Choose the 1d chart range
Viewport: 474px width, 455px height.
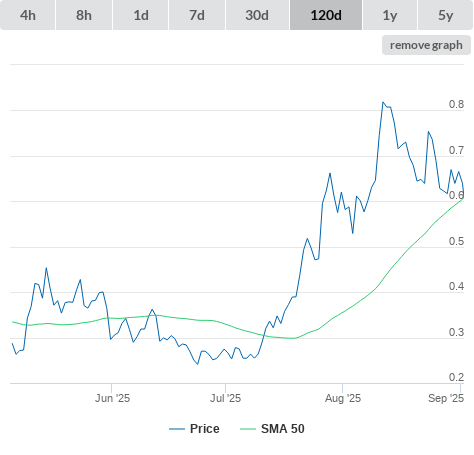click(141, 15)
